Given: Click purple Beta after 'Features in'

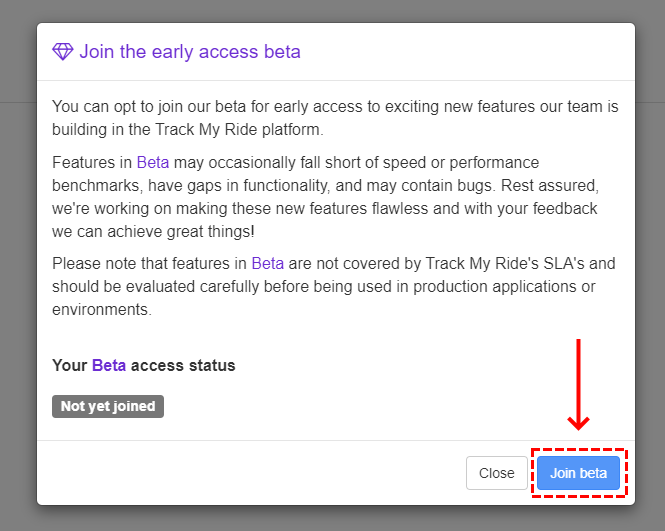Looking at the screenshot, I should click(x=153, y=162).
